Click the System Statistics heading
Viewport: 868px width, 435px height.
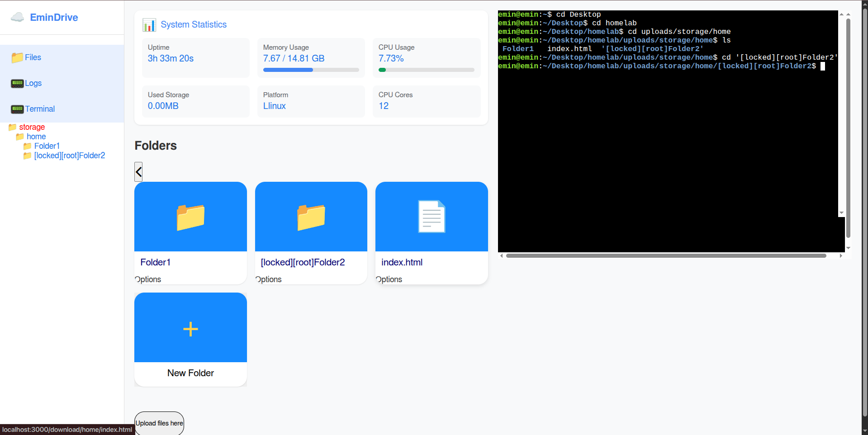[194, 24]
